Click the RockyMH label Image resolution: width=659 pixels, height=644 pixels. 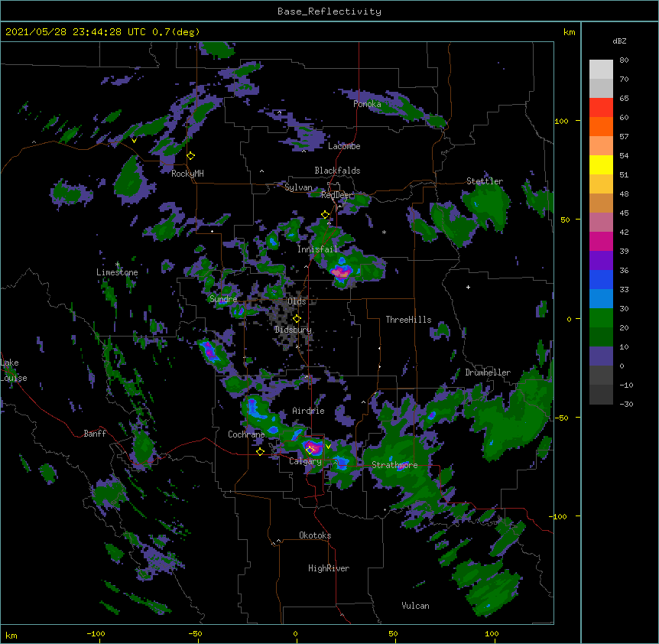[187, 174]
